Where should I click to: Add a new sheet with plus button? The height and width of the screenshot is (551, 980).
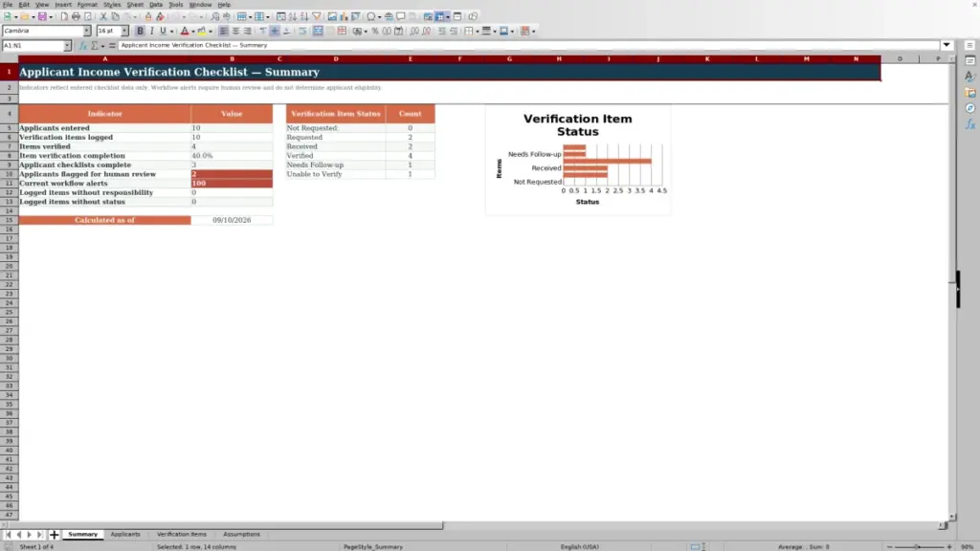54,534
